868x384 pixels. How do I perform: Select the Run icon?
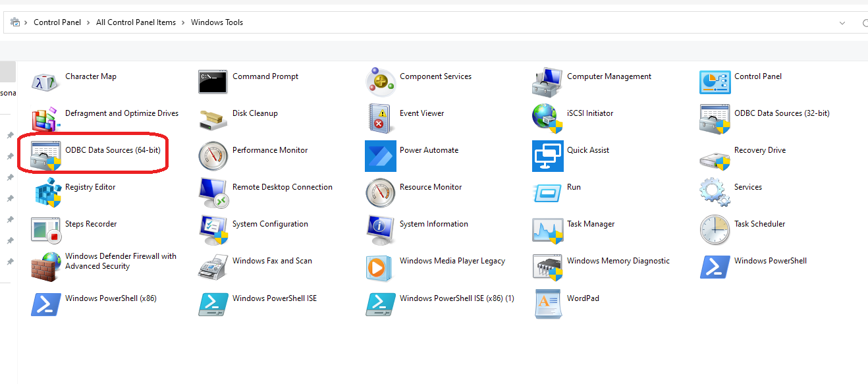pos(548,193)
